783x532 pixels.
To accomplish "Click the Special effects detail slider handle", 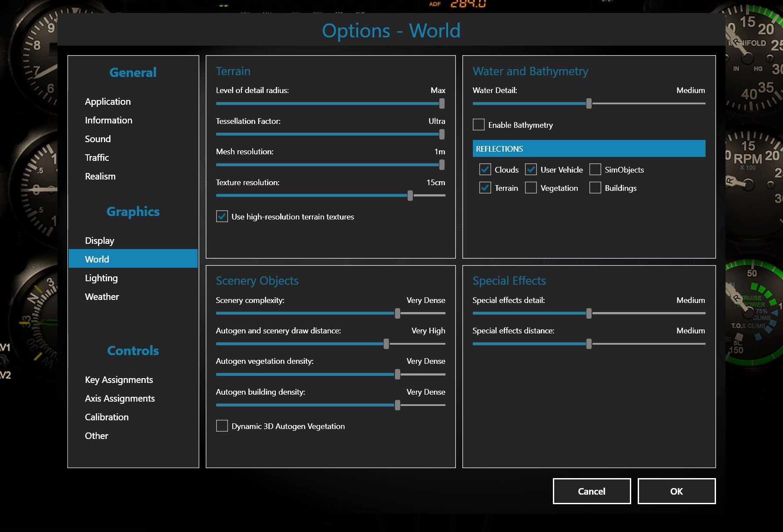I will (589, 313).
